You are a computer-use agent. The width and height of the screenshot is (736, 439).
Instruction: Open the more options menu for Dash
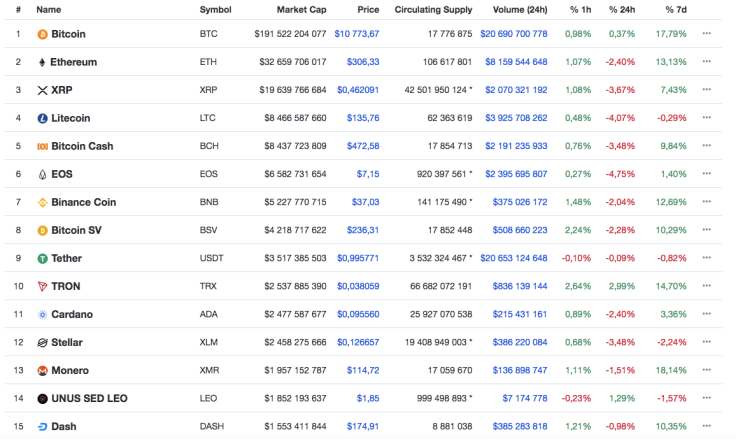click(x=706, y=426)
